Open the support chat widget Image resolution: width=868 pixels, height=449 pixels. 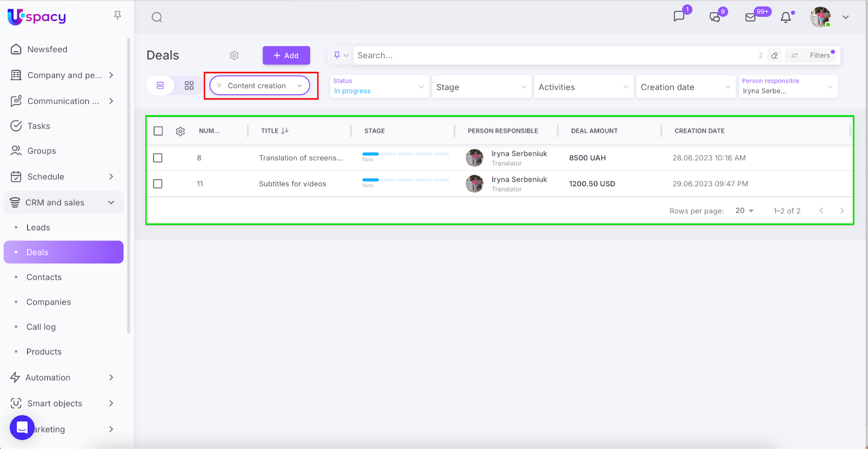[22, 428]
